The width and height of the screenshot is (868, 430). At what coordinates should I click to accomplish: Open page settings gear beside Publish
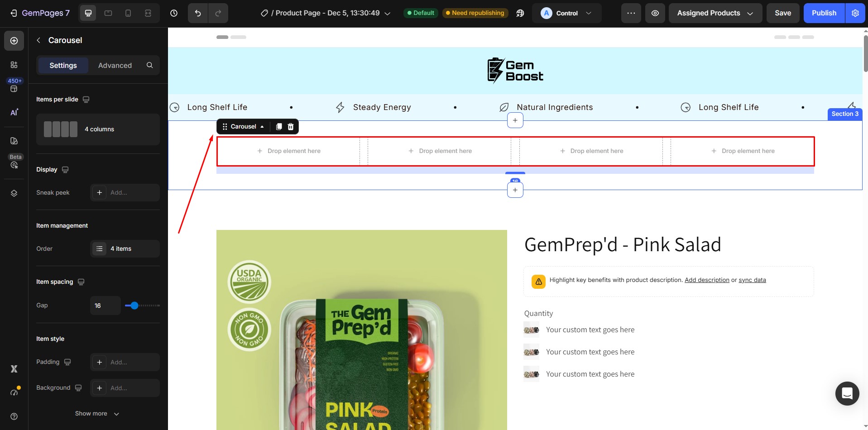pyautogui.click(x=855, y=13)
